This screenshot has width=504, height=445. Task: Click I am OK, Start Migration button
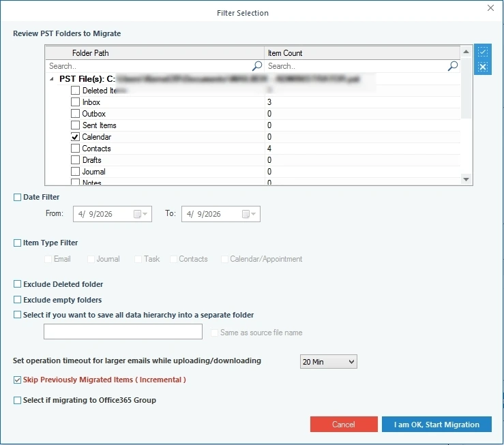pos(436,425)
